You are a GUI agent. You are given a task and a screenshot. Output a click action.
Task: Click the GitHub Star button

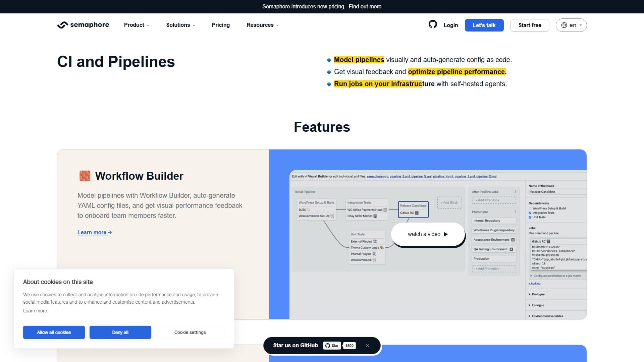[x=332, y=346]
